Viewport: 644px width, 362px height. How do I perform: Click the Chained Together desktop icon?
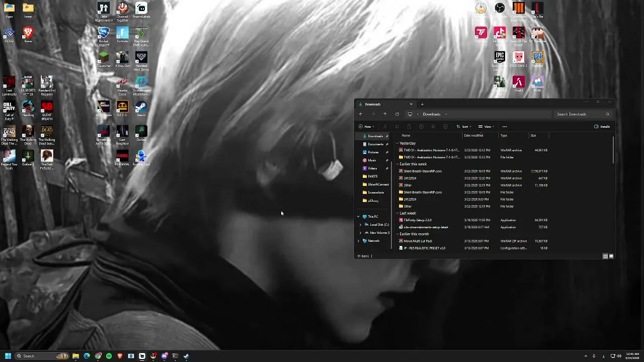coord(122,12)
